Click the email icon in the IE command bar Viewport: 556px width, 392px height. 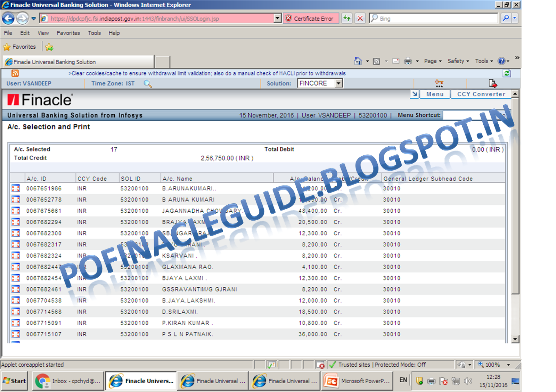point(396,61)
